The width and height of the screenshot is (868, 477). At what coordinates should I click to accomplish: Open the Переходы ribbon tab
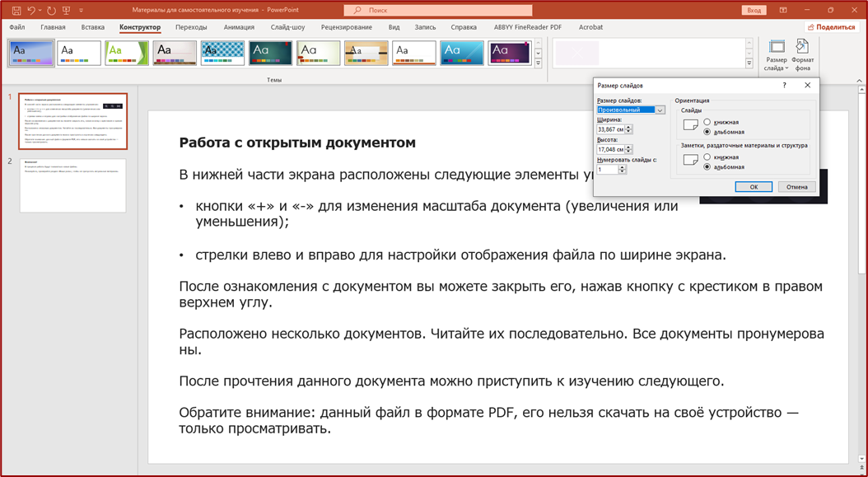coord(191,27)
